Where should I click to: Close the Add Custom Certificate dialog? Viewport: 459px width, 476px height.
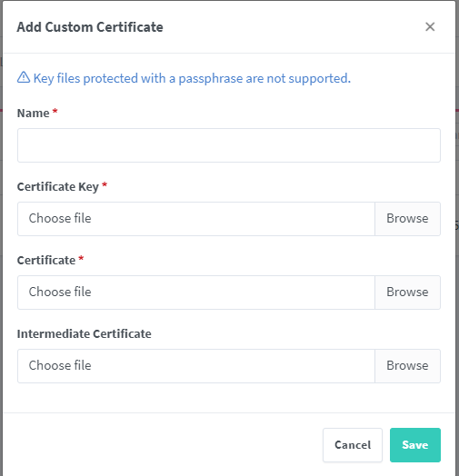pyautogui.click(x=430, y=26)
